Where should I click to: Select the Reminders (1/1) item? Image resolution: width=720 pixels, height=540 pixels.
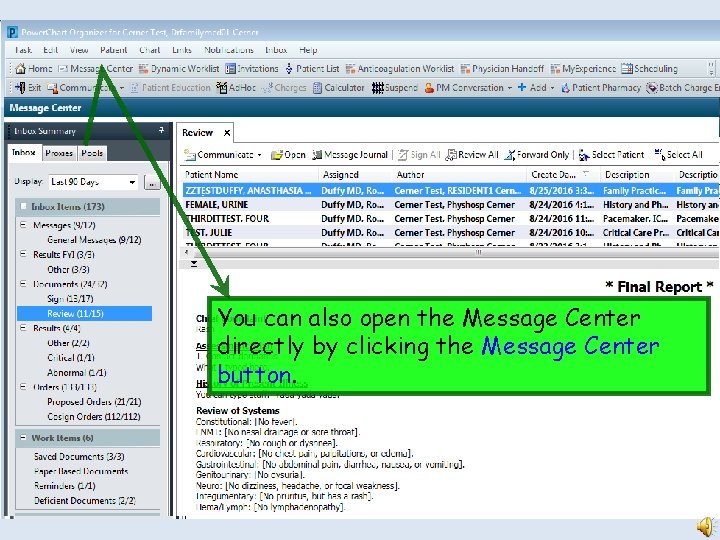65,485
